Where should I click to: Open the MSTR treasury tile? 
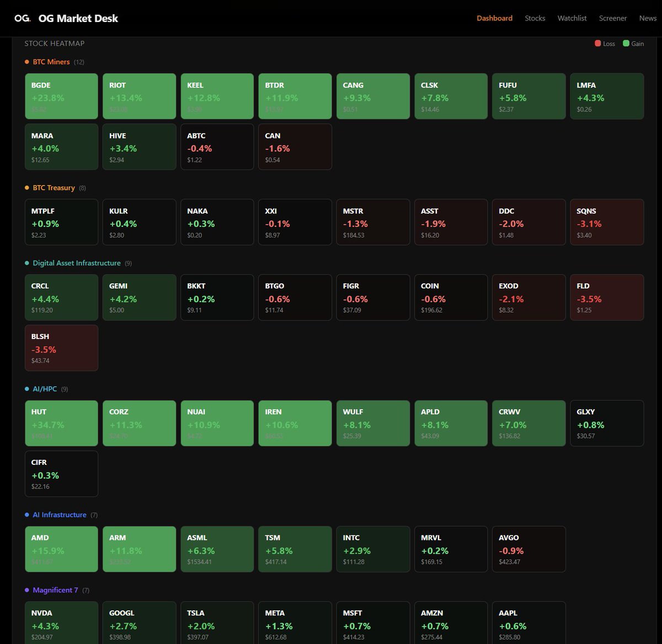(x=373, y=222)
